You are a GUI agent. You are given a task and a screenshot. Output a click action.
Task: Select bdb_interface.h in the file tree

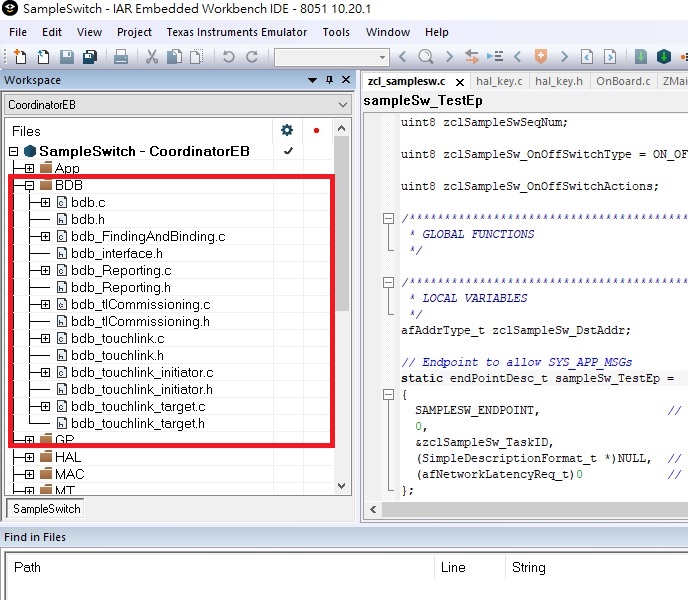pos(117,253)
